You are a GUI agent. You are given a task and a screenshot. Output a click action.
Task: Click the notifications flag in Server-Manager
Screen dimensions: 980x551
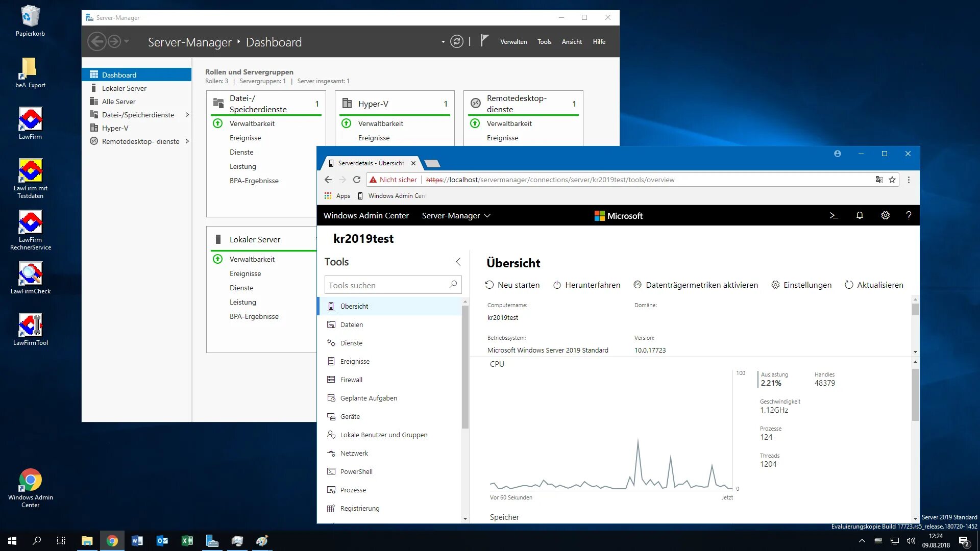484,41
